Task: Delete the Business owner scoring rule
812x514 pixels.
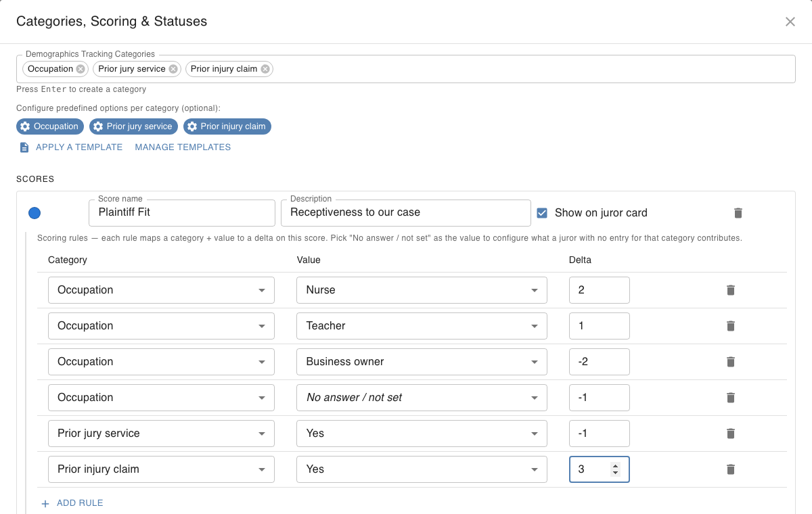Action: (x=731, y=362)
